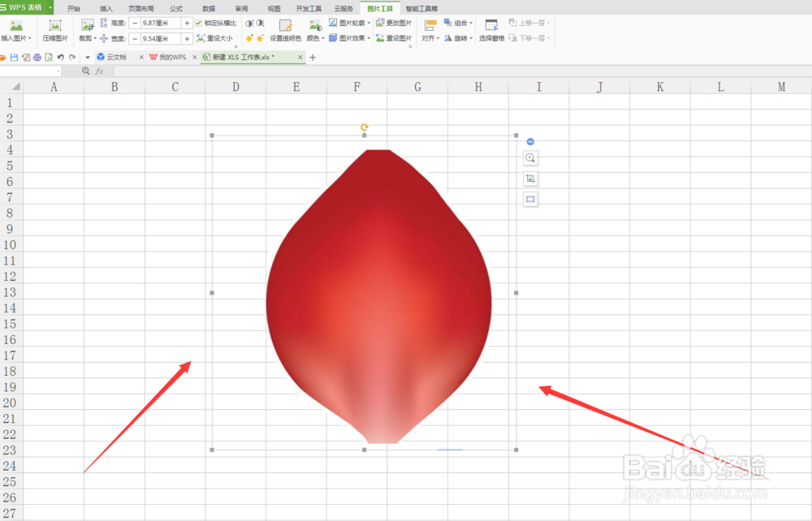
Task: Click the Save icon in quick toolbar
Action: [x=14, y=58]
